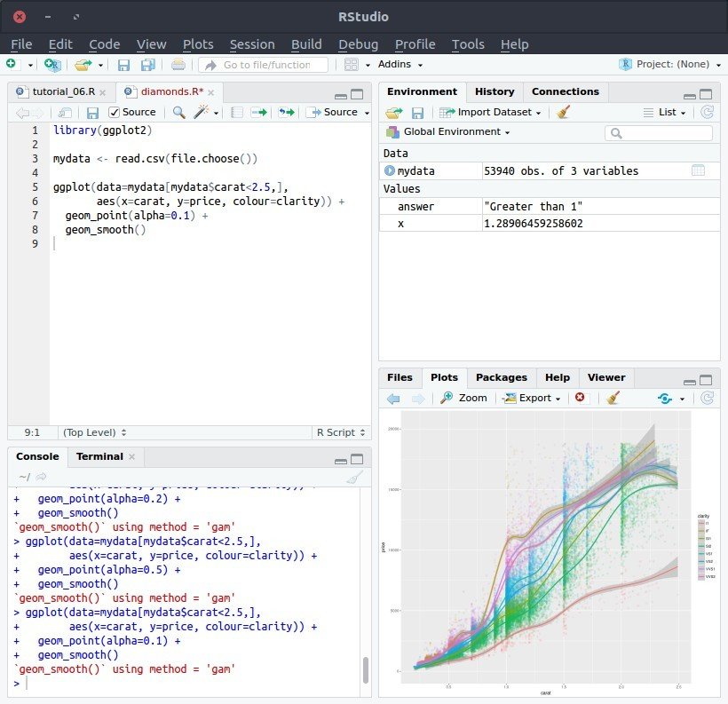This screenshot has height=704, width=728.
Task: Switch to the History tab
Action: point(495,92)
